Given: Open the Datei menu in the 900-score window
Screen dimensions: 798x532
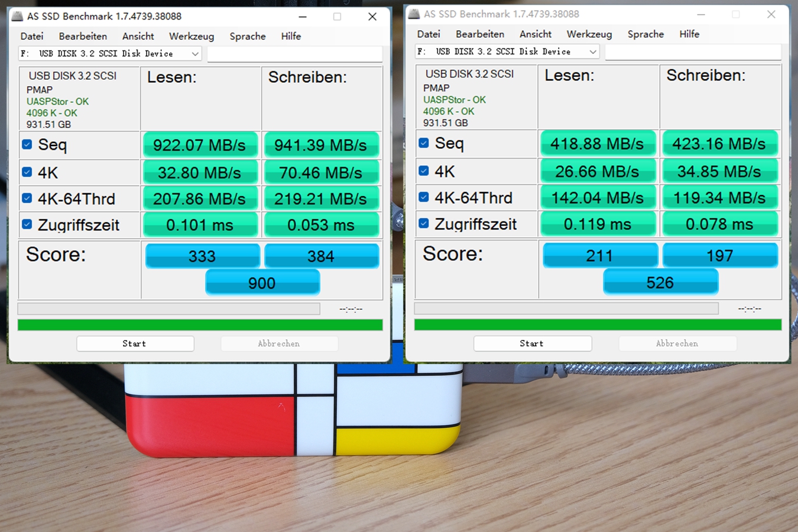Looking at the screenshot, I should point(32,36).
